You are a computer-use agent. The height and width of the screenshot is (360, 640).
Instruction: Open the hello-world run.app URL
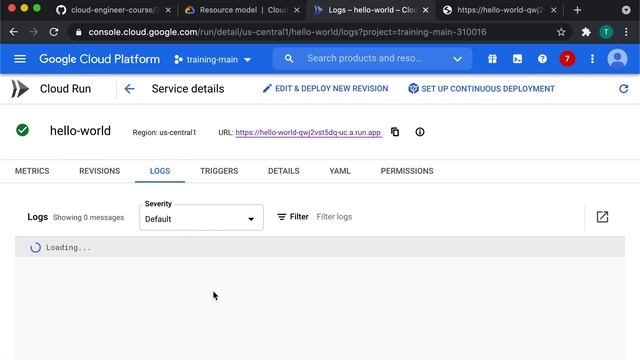pos(308,132)
